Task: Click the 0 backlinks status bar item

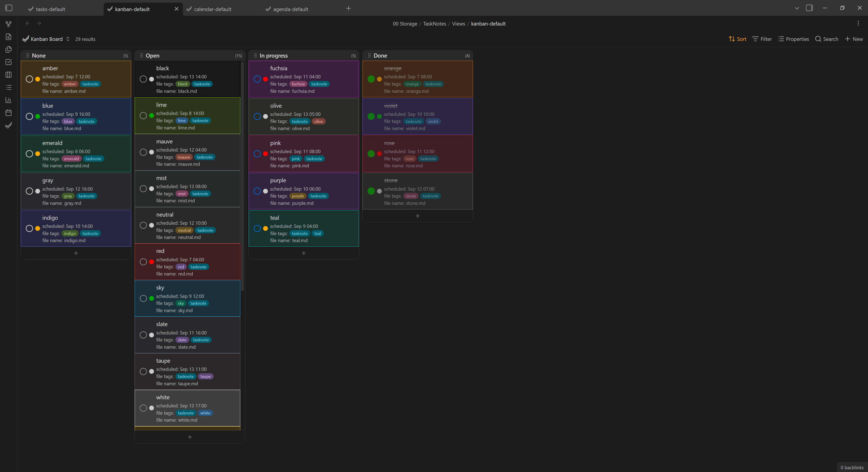Action: tap(852, 467)
